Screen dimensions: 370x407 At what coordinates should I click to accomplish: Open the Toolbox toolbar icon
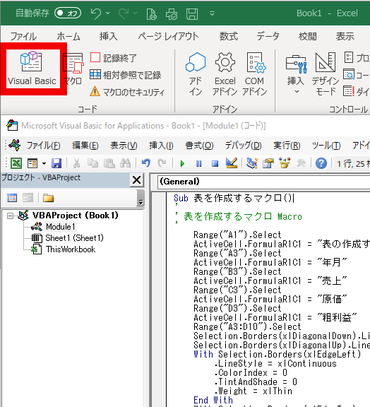tap(301, 163)
